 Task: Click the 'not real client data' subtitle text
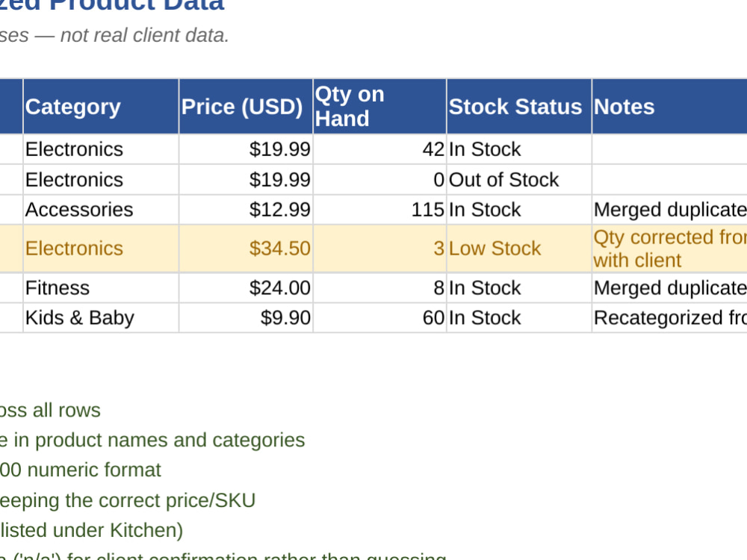pos(145,35)
